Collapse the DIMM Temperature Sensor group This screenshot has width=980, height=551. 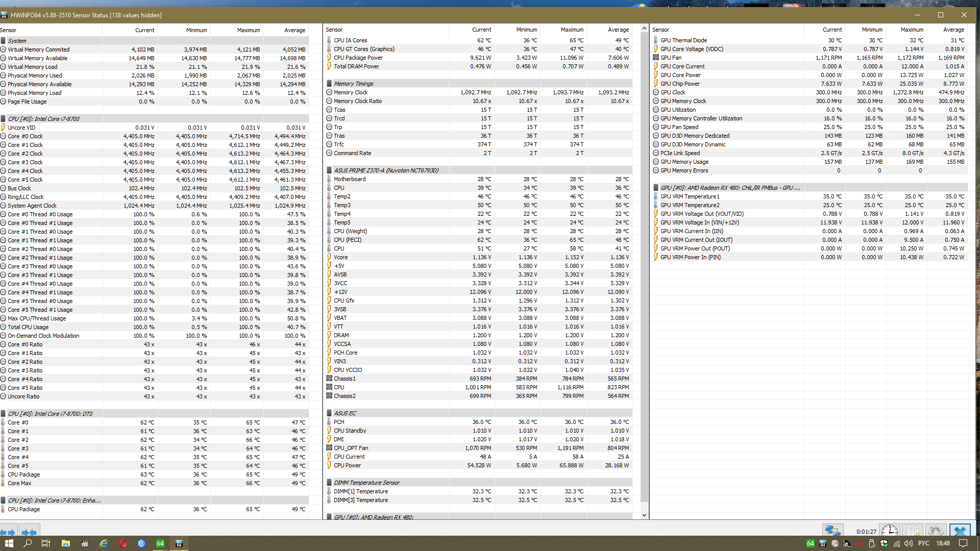click(366, 483)
